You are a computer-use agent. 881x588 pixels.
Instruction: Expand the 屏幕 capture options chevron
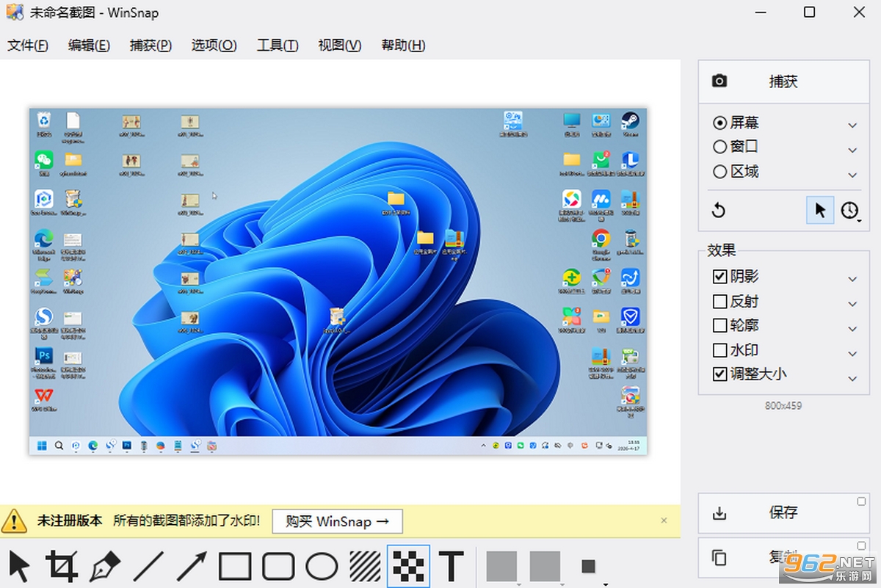click(852, 126)
